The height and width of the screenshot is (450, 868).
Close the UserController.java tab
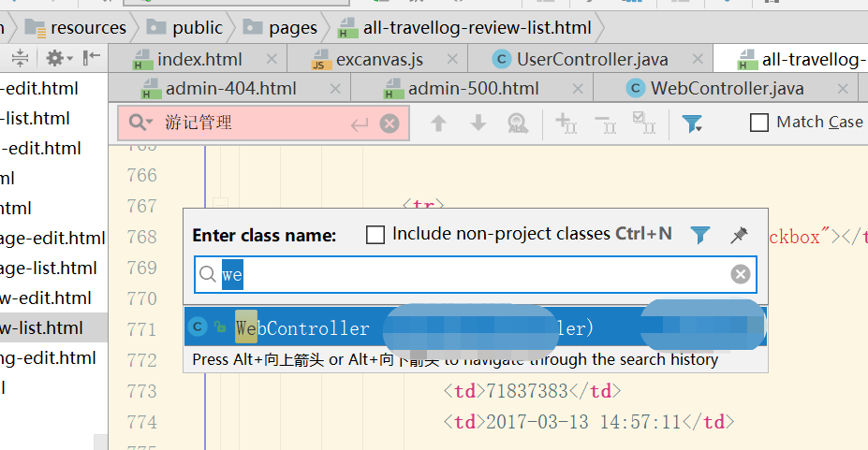click(x=698, y=59)
